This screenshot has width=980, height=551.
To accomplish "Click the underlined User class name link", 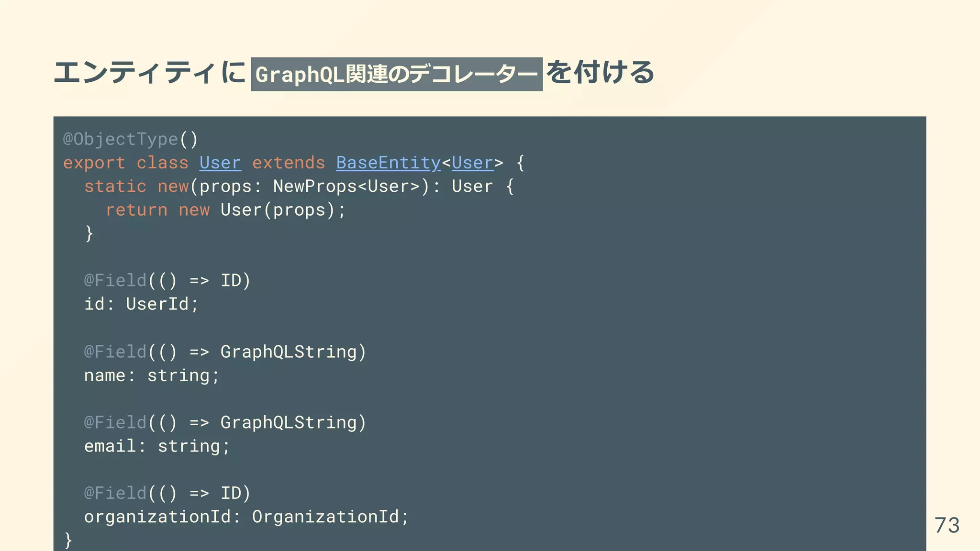I will point(220,163).
